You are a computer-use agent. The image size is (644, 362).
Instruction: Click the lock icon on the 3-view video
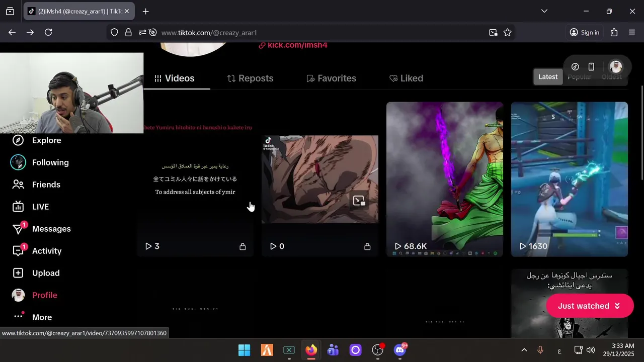pos(243,246)
